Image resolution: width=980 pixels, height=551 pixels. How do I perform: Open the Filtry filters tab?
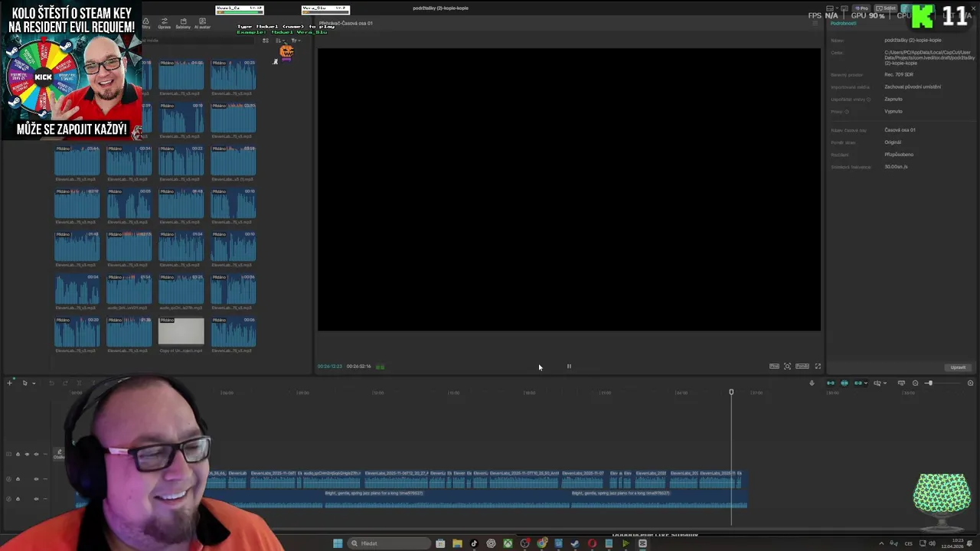[x=145, y=24]
